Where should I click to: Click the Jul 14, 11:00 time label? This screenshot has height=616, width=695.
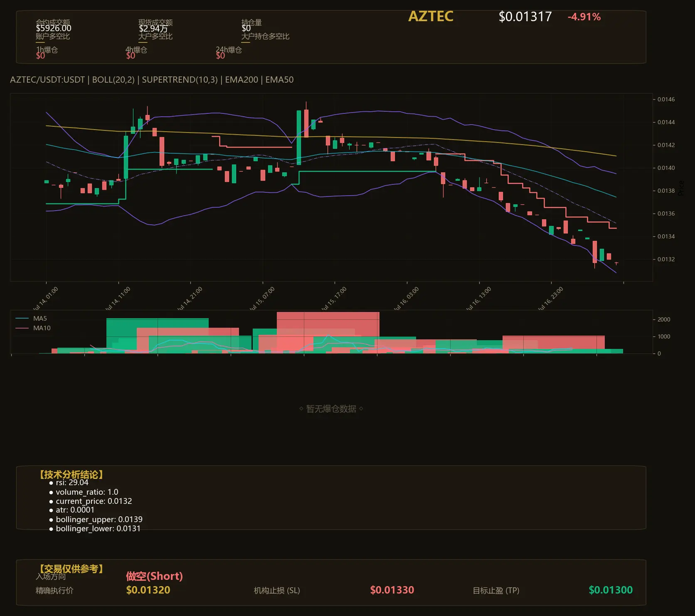coord(118,299)
